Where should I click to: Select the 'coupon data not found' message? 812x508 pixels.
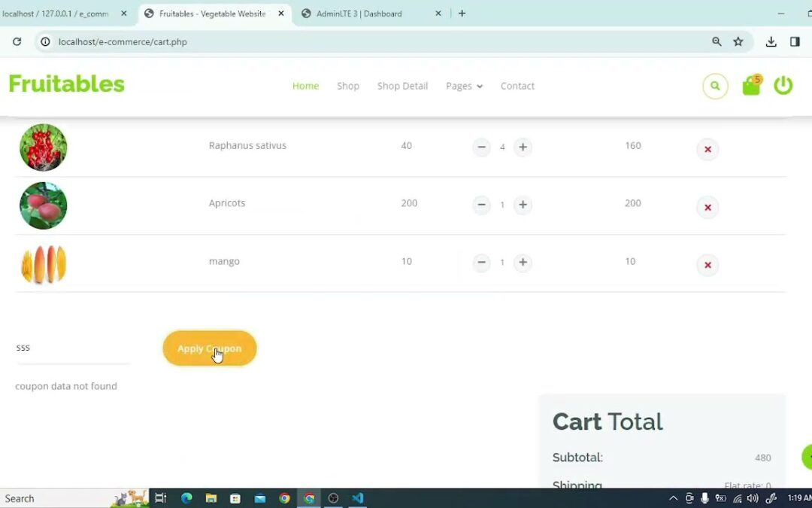65,386
